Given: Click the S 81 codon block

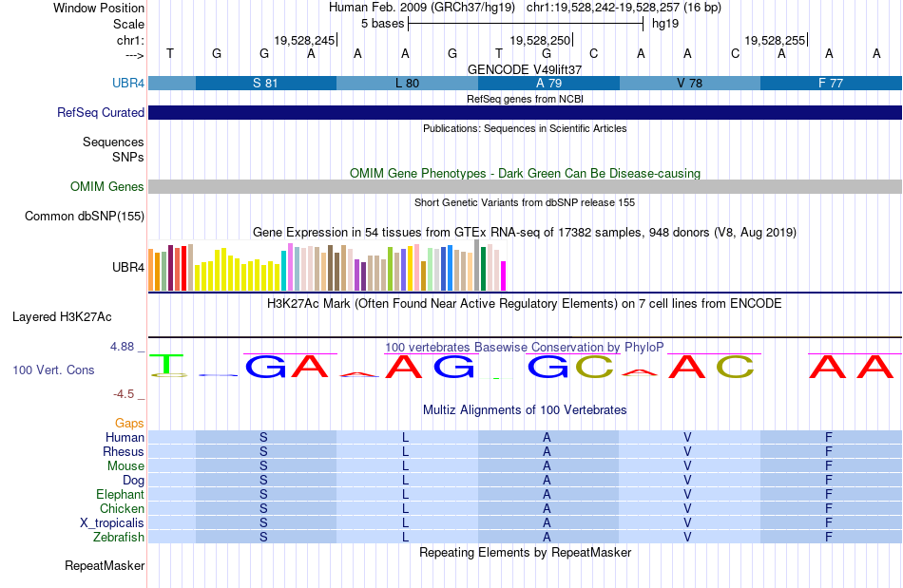Looking at the screenshot, I should tap(265, 83).
